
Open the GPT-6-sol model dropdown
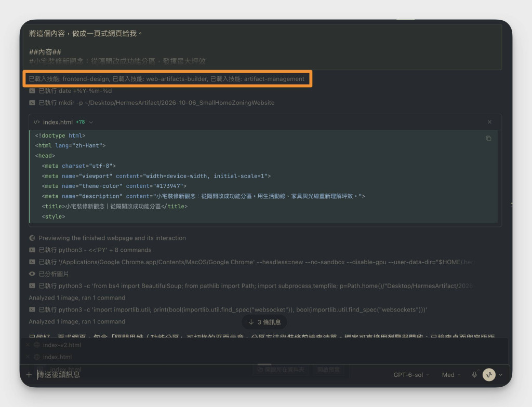pos(411,375)
